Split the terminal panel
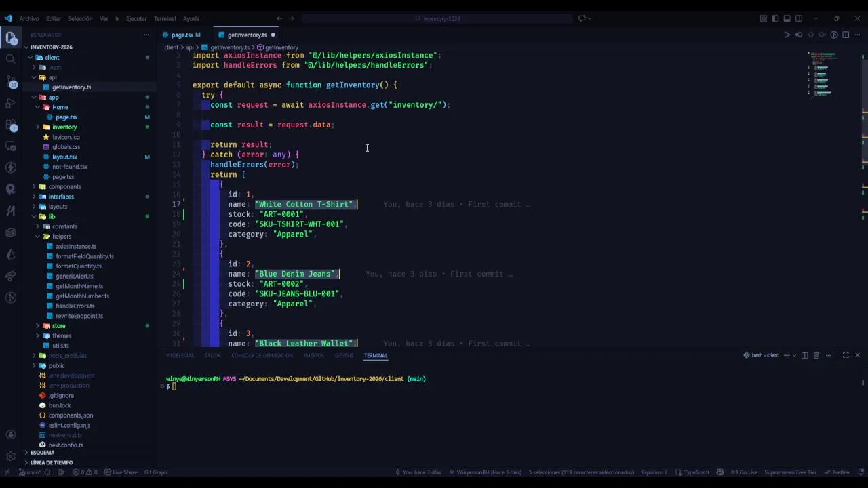This screenshot has height=488, width=868. point(805,355)
